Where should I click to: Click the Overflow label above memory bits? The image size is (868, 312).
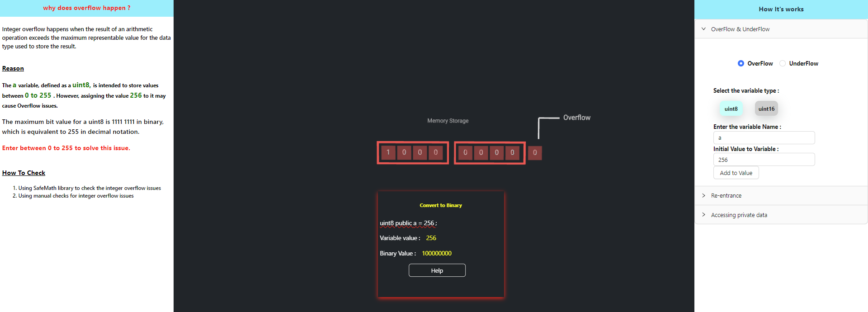coord(576,118)
